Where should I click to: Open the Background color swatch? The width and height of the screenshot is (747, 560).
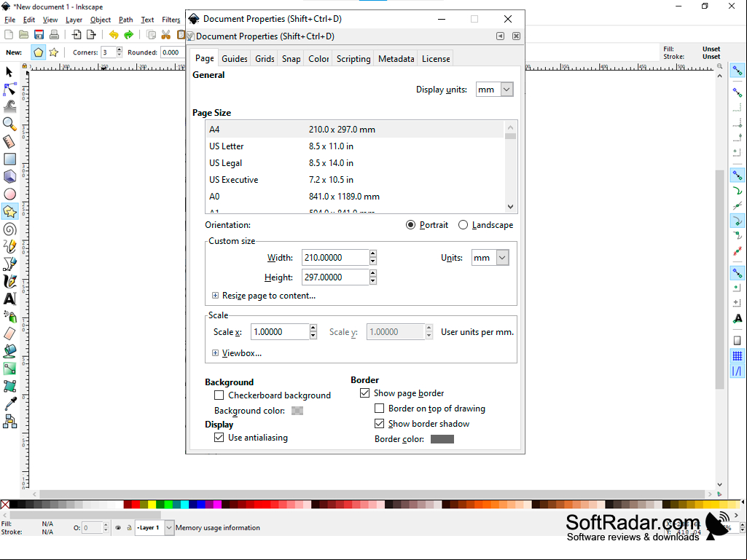point(297,411)
